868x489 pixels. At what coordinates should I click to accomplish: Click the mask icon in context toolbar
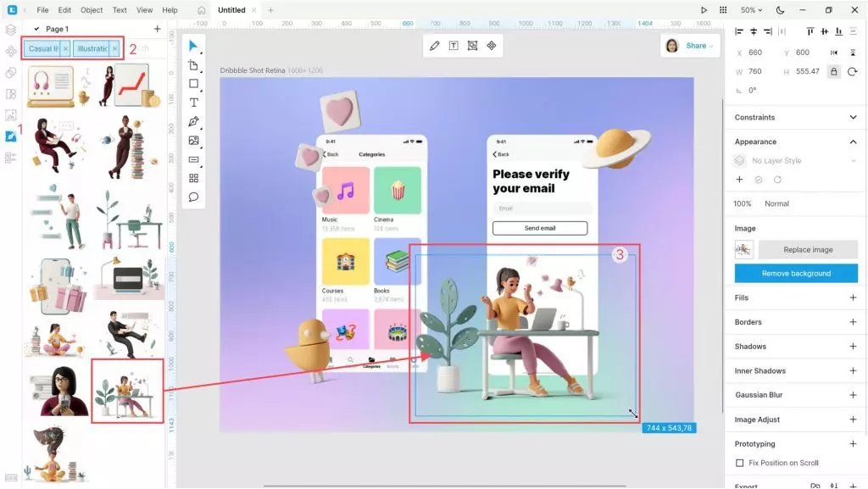point(472,46)
